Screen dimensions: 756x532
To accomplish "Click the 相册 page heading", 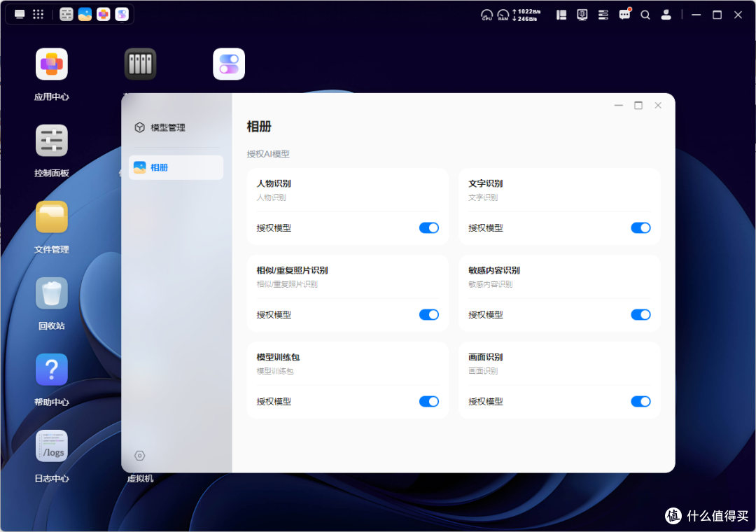I will click(x=259, y=127).
